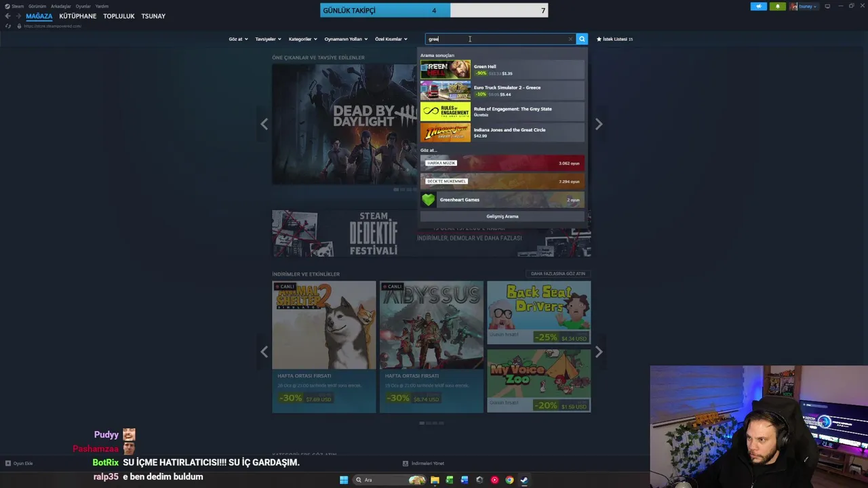
Task: Open the tsunay account dropdown
Action: (x=808, y=6)
